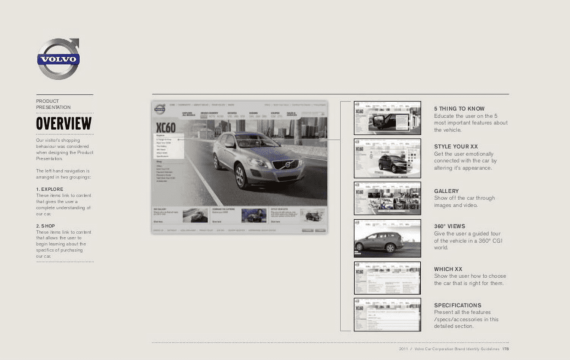Screen dimensions: 570x360
Task: Click the Explore menu box under XC60
Action: pos(169,146)
